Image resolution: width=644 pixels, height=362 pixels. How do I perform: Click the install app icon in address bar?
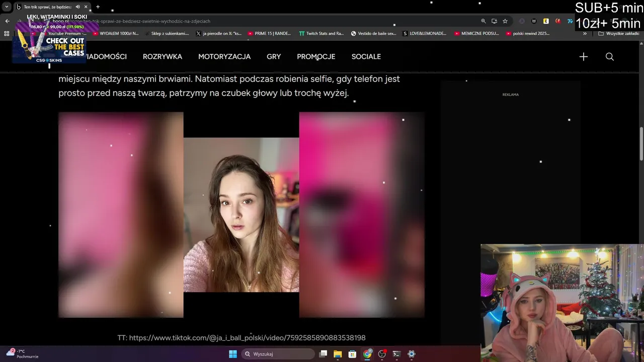point(494,21)
